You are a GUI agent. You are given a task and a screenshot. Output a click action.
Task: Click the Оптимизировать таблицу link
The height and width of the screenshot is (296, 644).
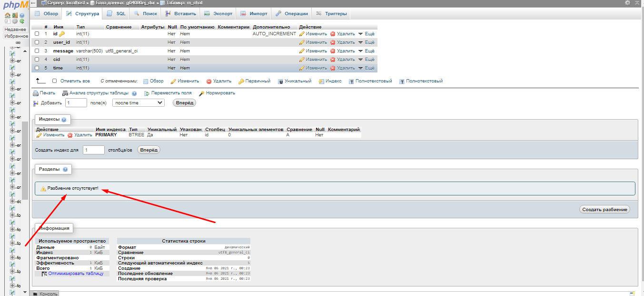click(76, 274)
